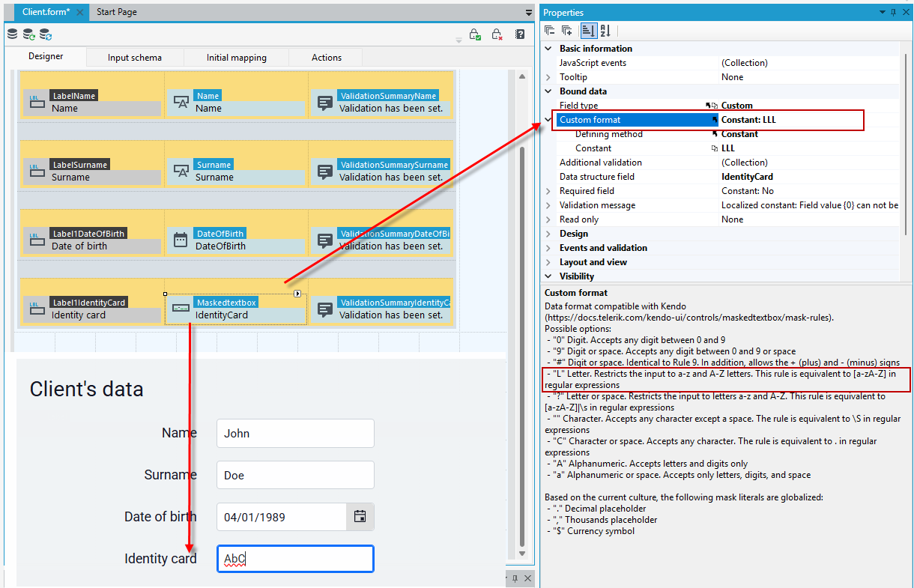Pin the Properties panel
The height and width of the screenshot is (588, 914).
(893, 13)
